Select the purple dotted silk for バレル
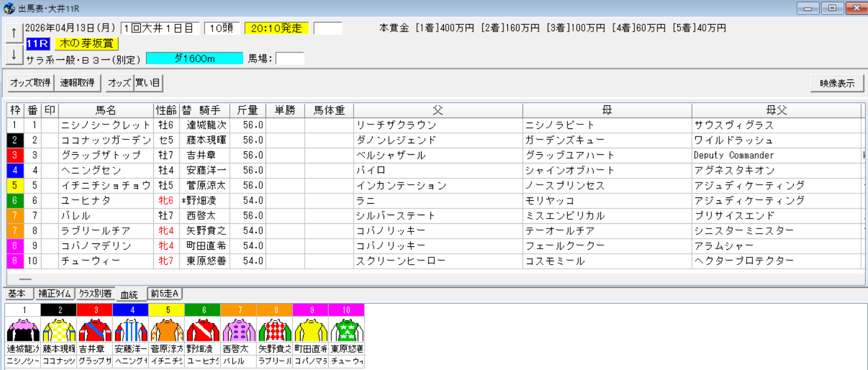Screen dimensions: 868x370 [x=238, y=328]
